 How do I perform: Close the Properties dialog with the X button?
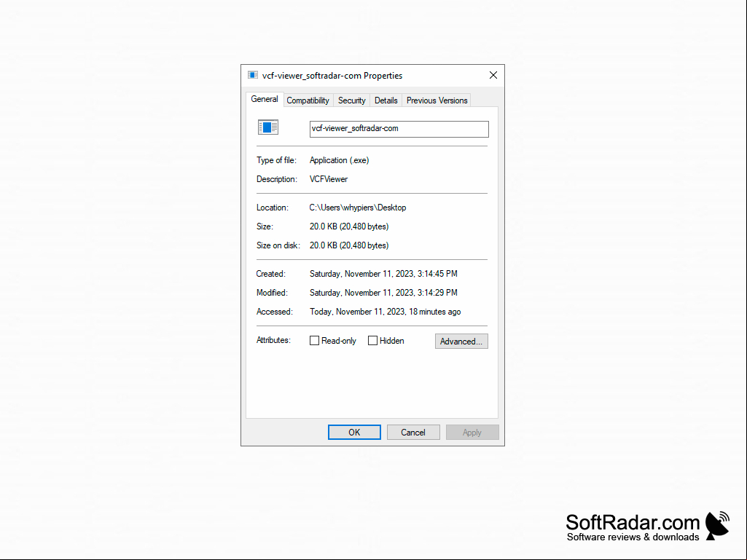point(493,75)
